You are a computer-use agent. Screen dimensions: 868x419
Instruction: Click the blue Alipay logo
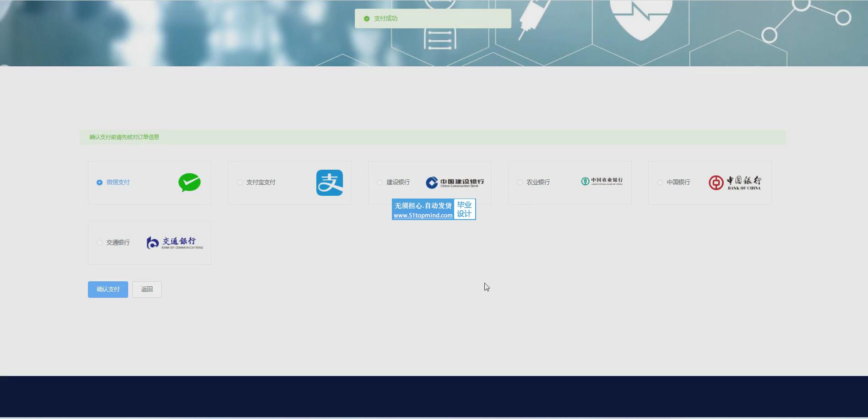(330, 183)
